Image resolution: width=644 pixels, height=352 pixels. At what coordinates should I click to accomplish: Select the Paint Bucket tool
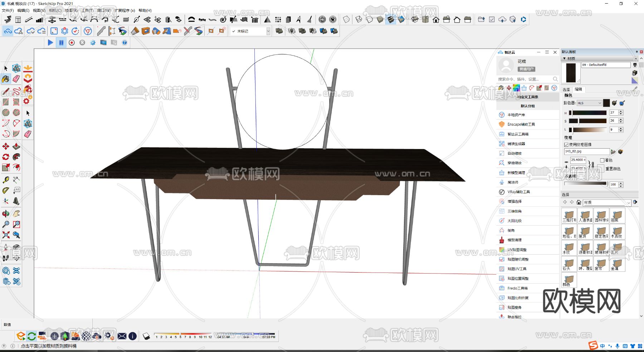6,79
